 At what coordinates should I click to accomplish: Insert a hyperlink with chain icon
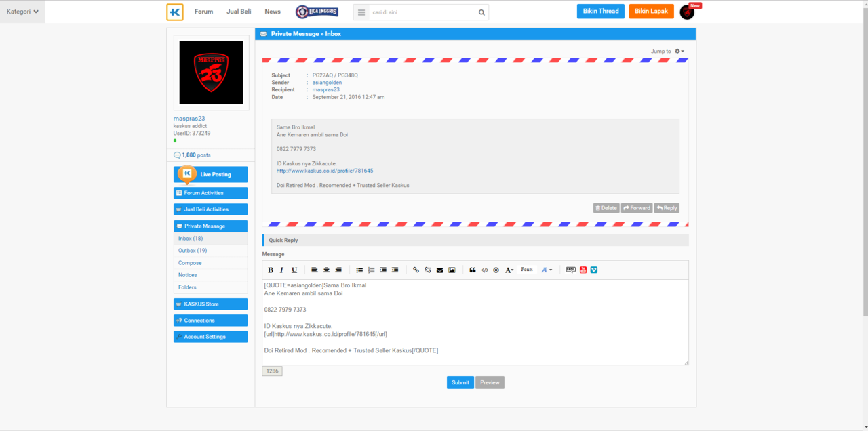coord(416,270)
